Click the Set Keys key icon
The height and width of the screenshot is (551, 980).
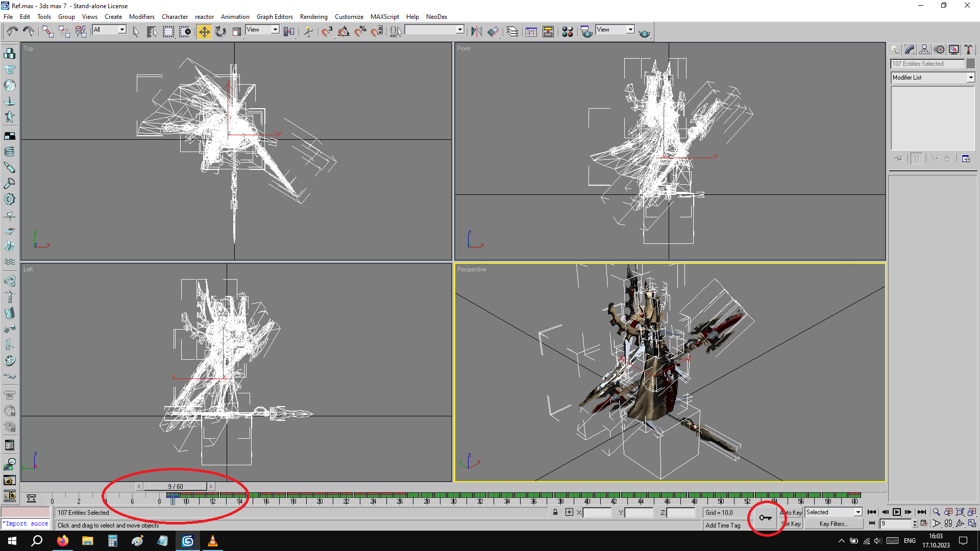click(765, 518)
